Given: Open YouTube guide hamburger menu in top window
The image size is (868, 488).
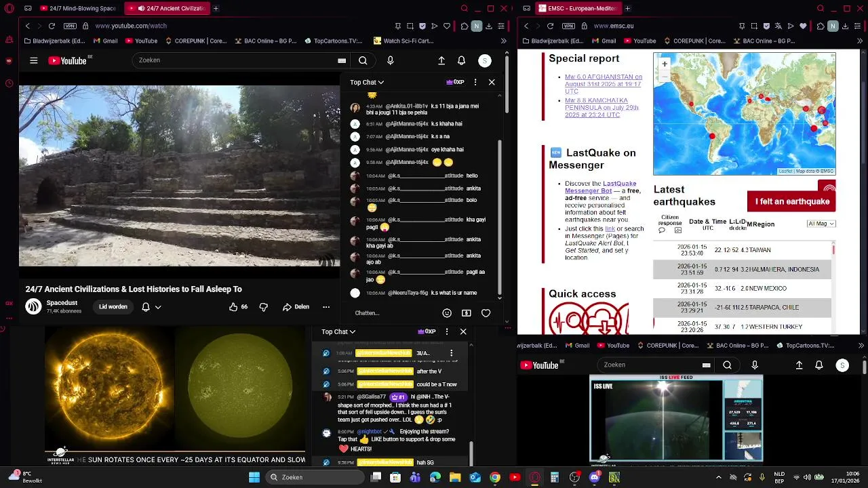Looking at the screenshot, I should coord(33,60).
